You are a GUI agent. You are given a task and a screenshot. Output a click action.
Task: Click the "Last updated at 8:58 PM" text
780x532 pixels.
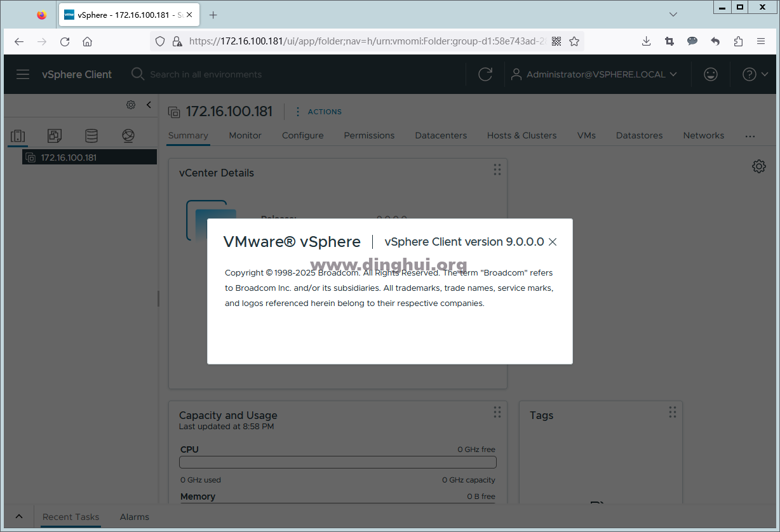[x=226, y=427]
